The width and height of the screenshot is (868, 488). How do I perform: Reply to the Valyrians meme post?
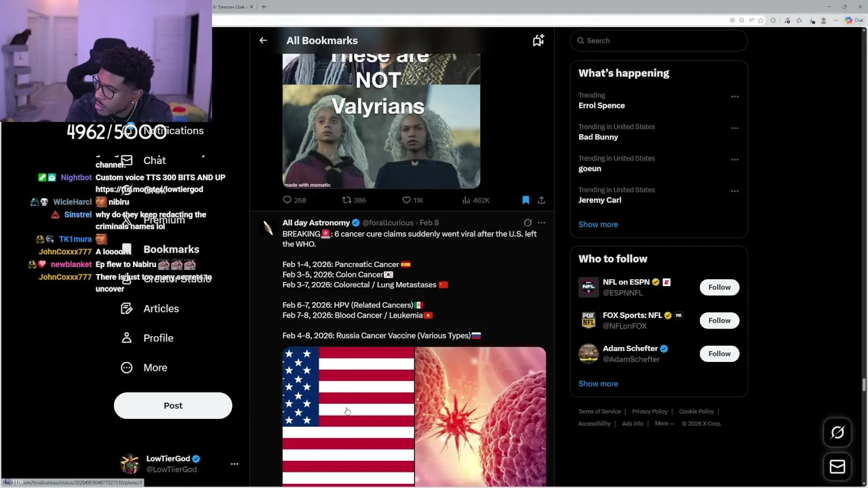tap(294, 200)
